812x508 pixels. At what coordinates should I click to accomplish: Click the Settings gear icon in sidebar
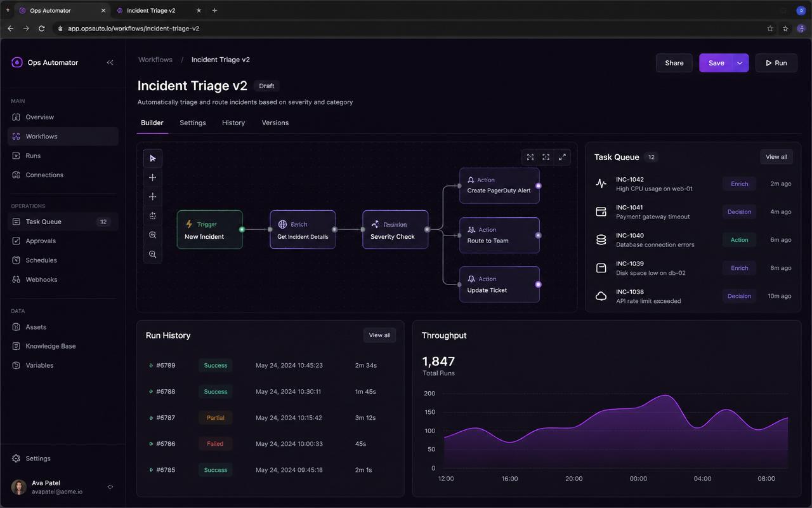coord(16,458)
